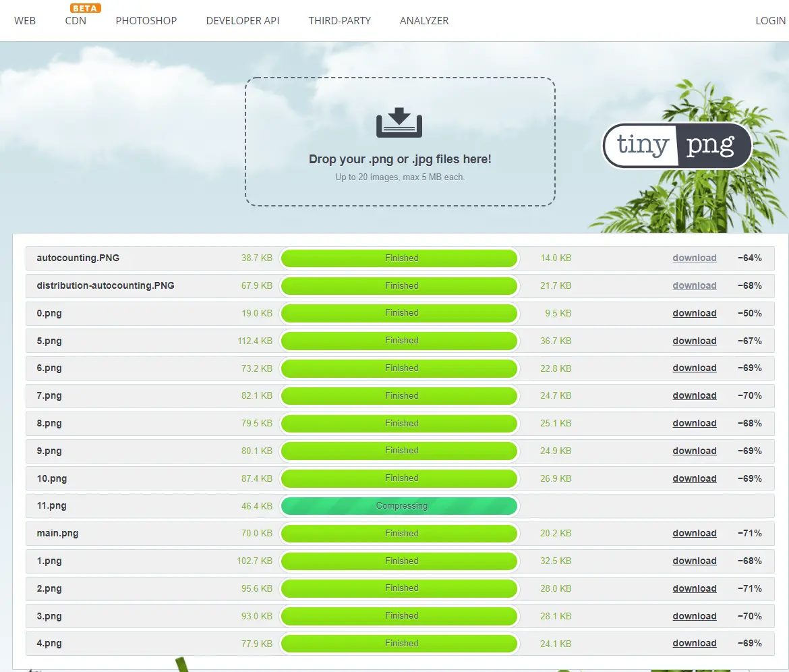
Task: Click the upload tray icon in drop zone
Action: [399, 122]
